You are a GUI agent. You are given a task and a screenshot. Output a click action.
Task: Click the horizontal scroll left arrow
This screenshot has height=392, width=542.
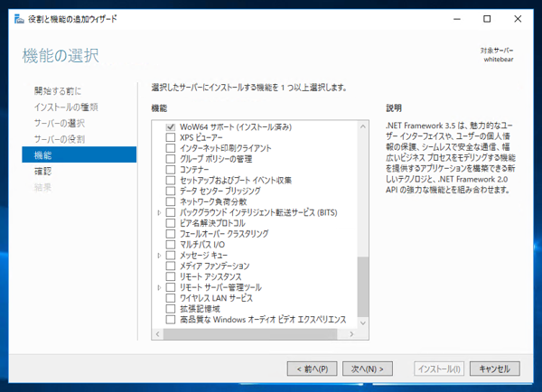[157, 334]
